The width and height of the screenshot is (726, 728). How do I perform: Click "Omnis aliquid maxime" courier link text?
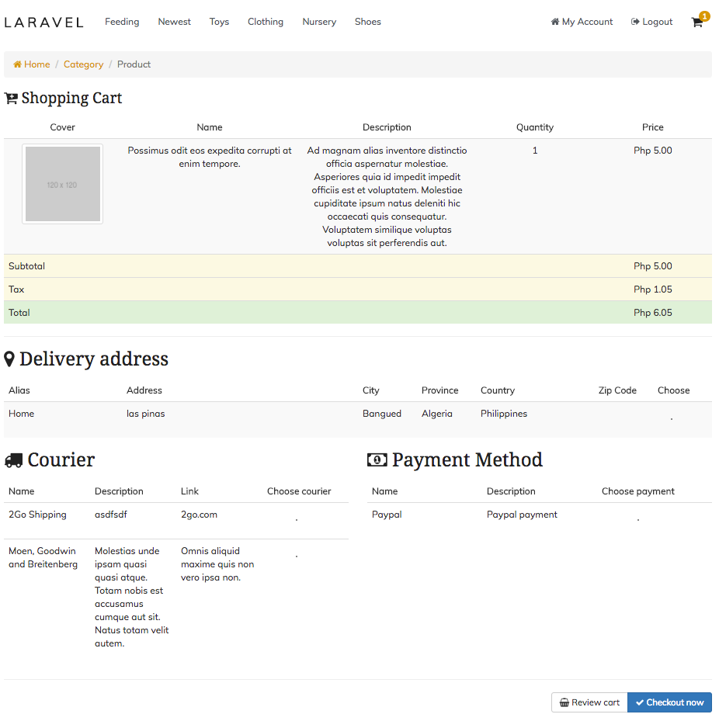(217, 564)
